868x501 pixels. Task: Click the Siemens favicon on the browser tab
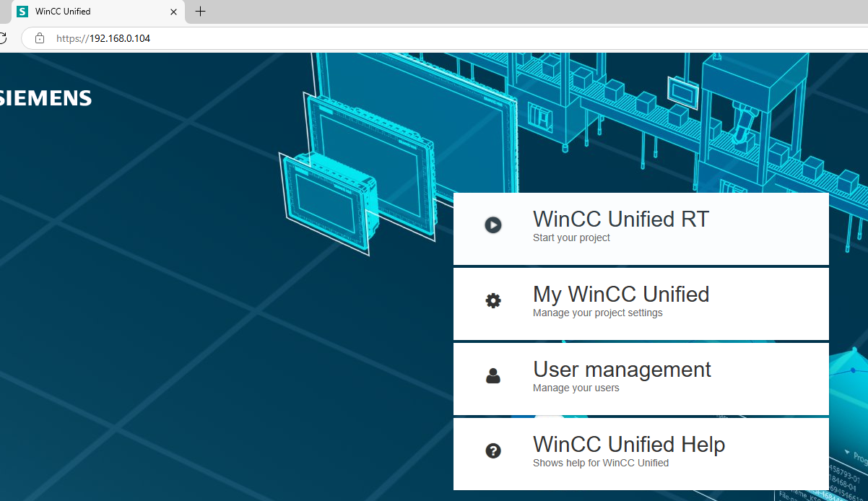tap(22, 12)
